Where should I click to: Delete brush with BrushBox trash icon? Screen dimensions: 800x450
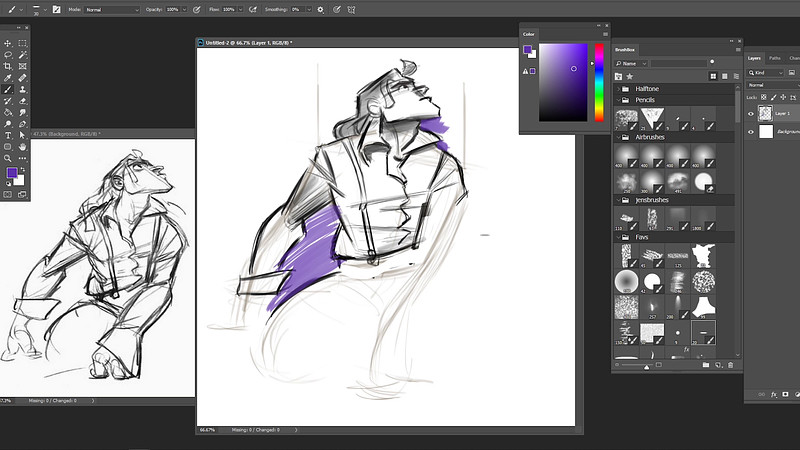tap(730, 365)
